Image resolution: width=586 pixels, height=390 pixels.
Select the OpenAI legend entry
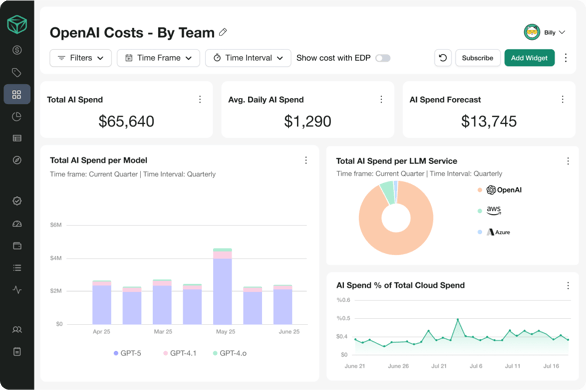pos(500,190)
